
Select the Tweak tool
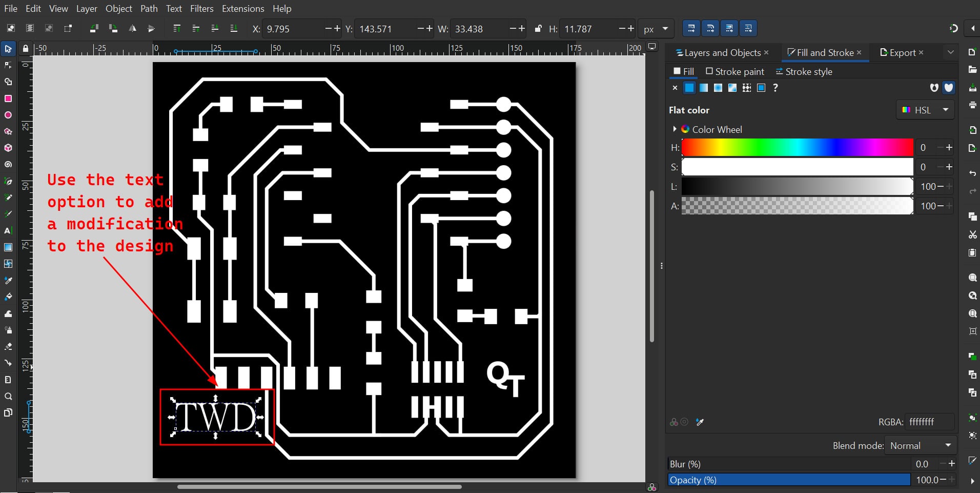tap(8, 313)
